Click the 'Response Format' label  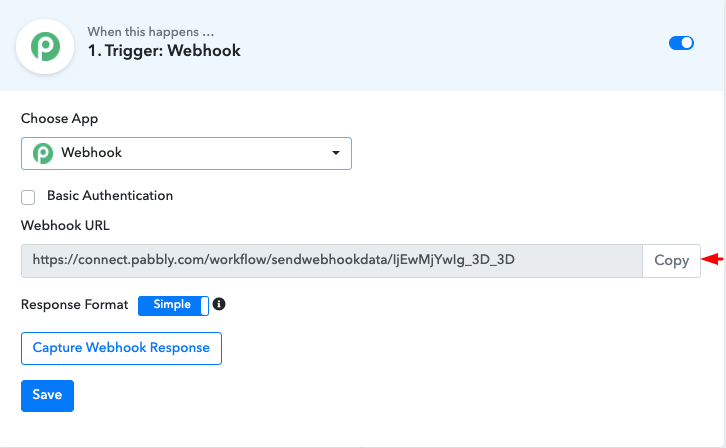click(x=75, y=305)
